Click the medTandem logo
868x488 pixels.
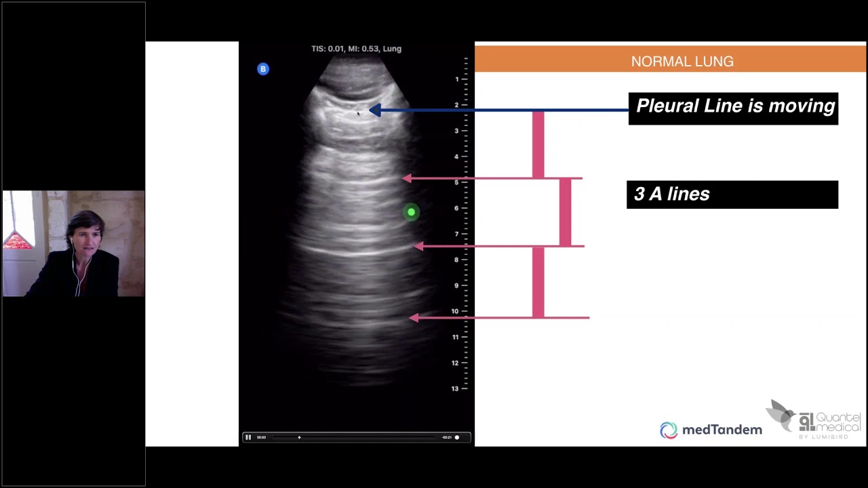tap(711, 430)
